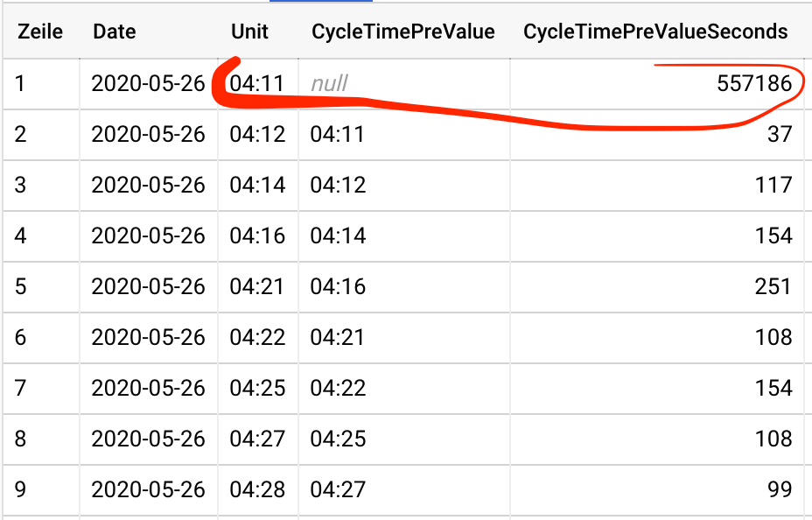Click row number 8 in Zeile column
Screen dimensions: 812x520
(21, 438)
